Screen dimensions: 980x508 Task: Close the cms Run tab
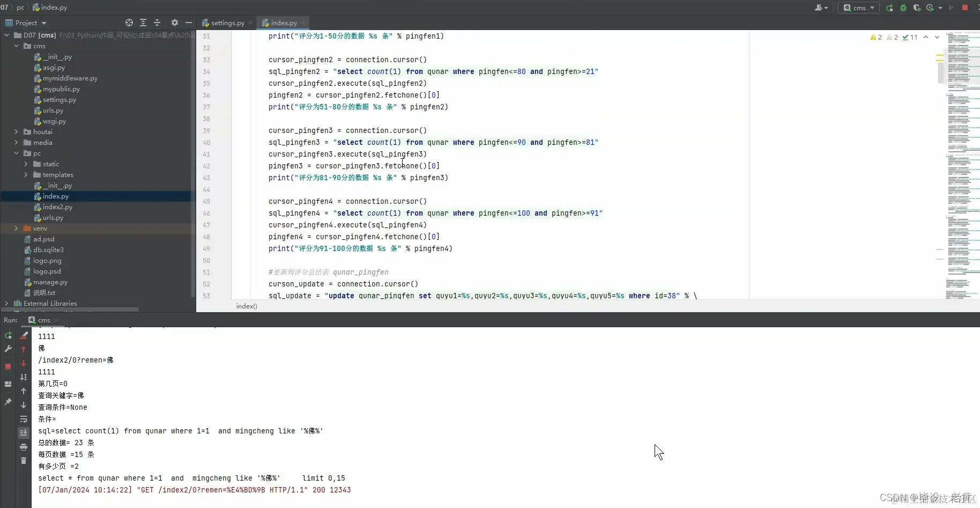pyautogui.click(x=56, y=320)
